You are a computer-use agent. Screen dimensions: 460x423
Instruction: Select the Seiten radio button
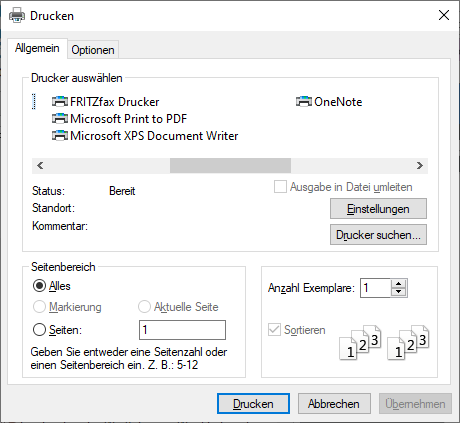pyautogui.click(x=39, y=330)
